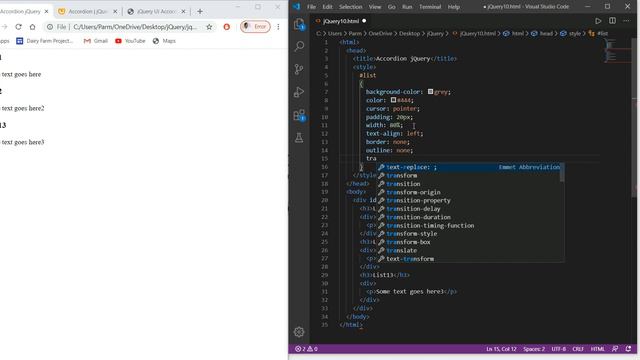This screenshot has height=360, width=640.
Task: Open the Chrome three-dot menu
Action: (278, 27)
